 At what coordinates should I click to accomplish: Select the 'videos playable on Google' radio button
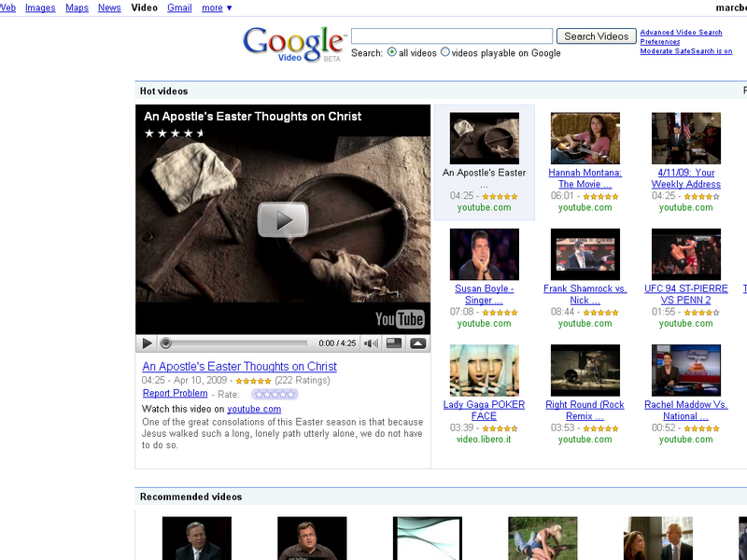click(x=445, y=52)
